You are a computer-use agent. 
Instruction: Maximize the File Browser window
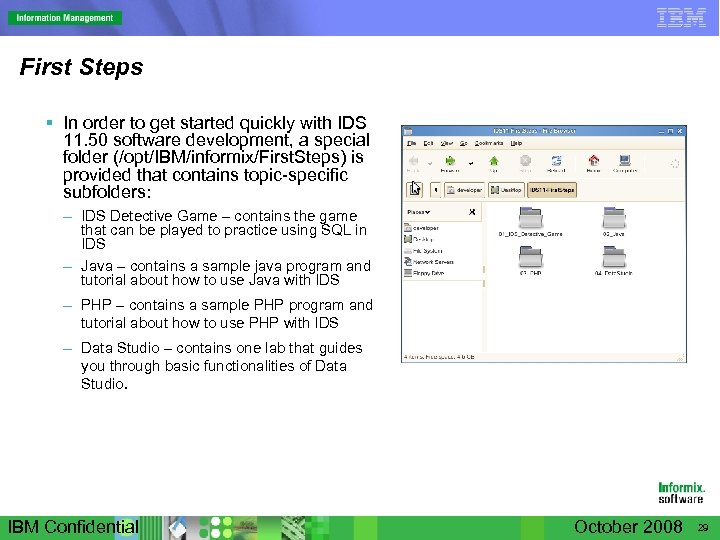click(x=670, y=131)
